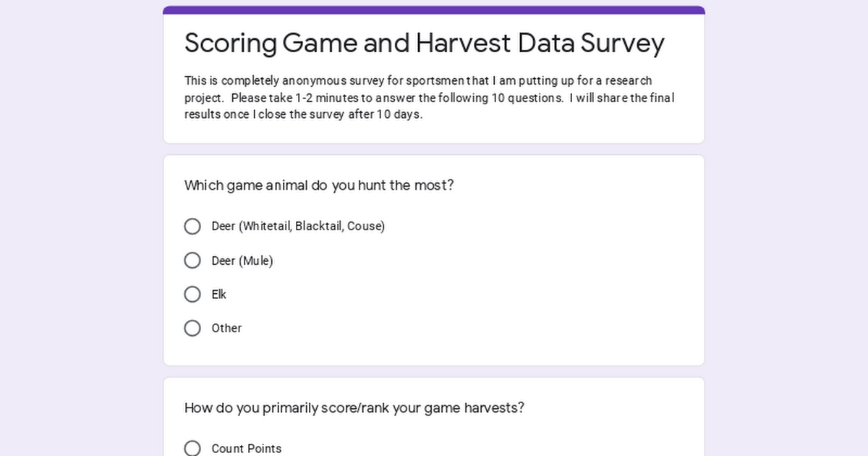Select the Deer (Whitetail, Blacktail, Couse) radio button
This screenshot has width=868, height=456.
pos(192,227)
